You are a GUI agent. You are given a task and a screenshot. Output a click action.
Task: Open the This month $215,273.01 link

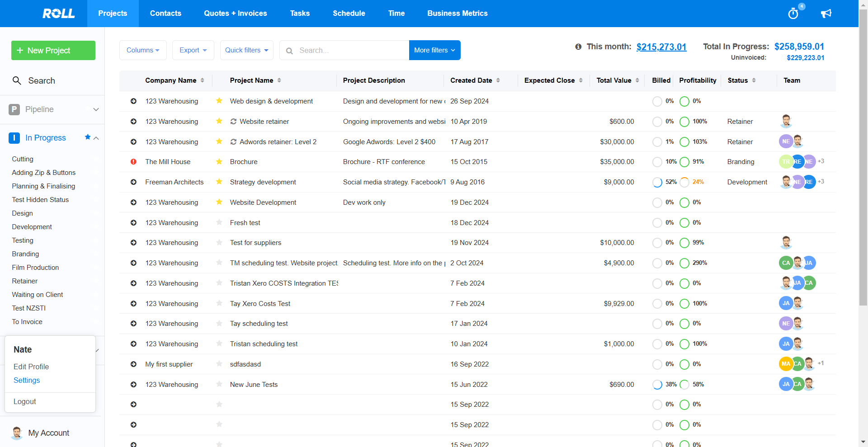coord(661,47)
